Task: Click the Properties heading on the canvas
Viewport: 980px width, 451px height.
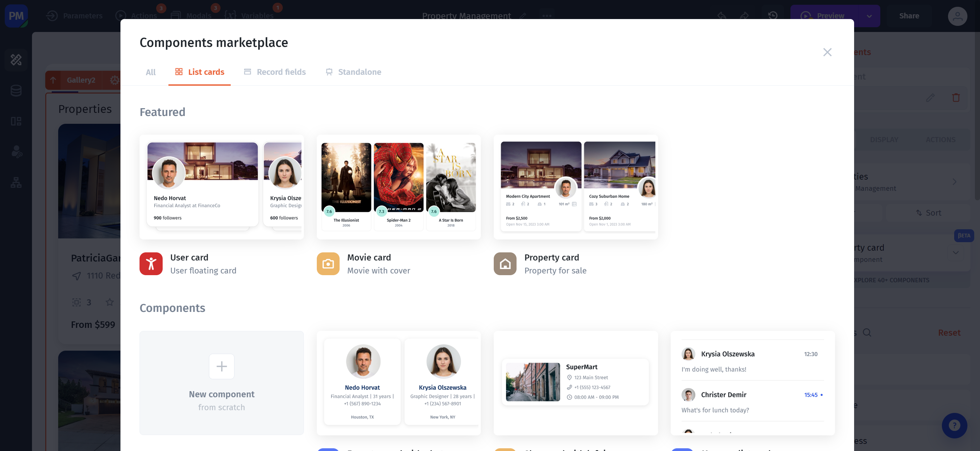Action: pyautogui.click(x=85, y=109)
